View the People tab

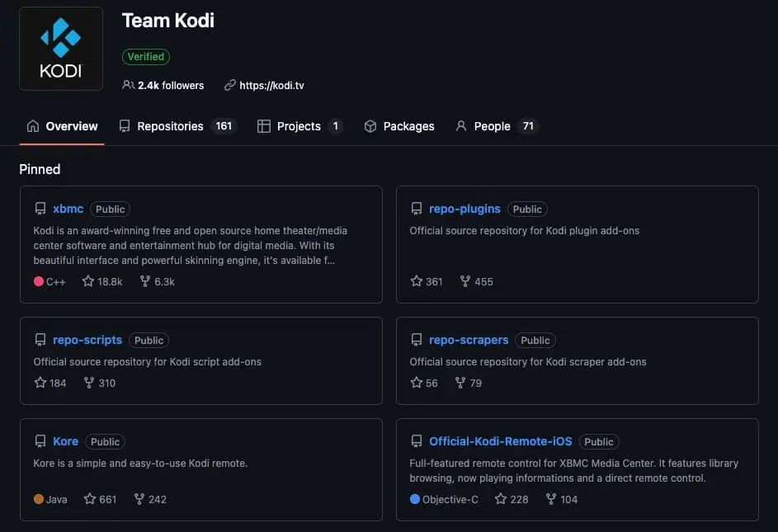[497, 126]
